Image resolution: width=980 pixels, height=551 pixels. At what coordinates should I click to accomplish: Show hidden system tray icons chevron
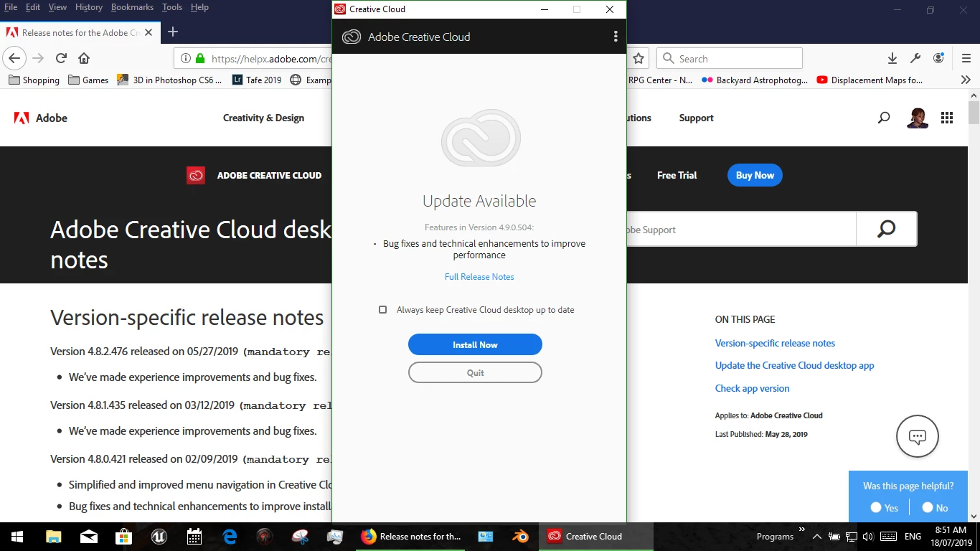click(x=817, y=536)
